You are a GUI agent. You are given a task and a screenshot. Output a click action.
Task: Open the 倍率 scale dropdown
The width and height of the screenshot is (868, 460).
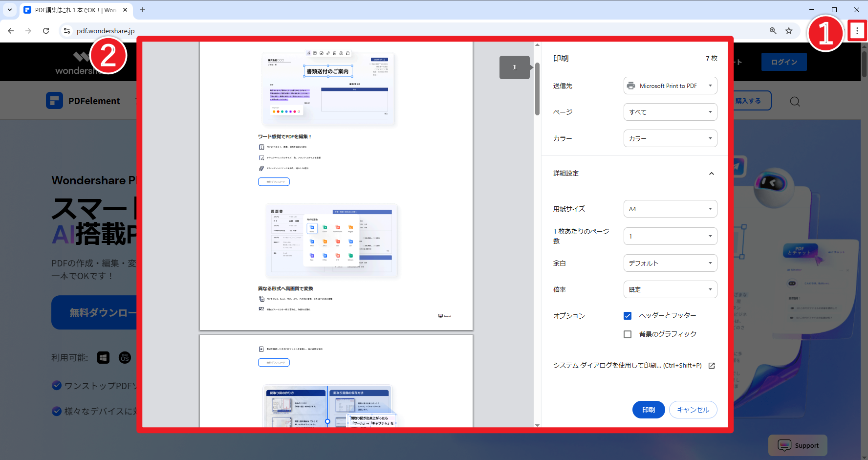pos(670,289)
